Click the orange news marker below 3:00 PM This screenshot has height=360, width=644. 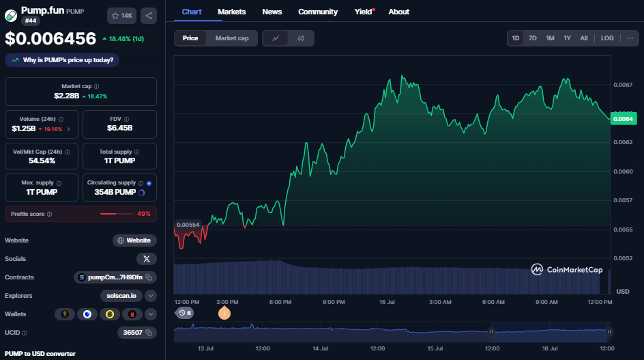(x=224, y=313)
